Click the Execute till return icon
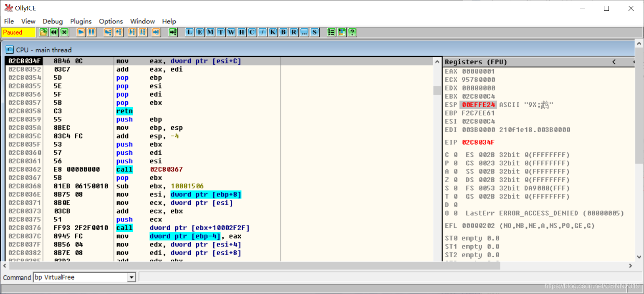Image resolution: width=644 pixels, height=294 pixels. coord(156,32)
